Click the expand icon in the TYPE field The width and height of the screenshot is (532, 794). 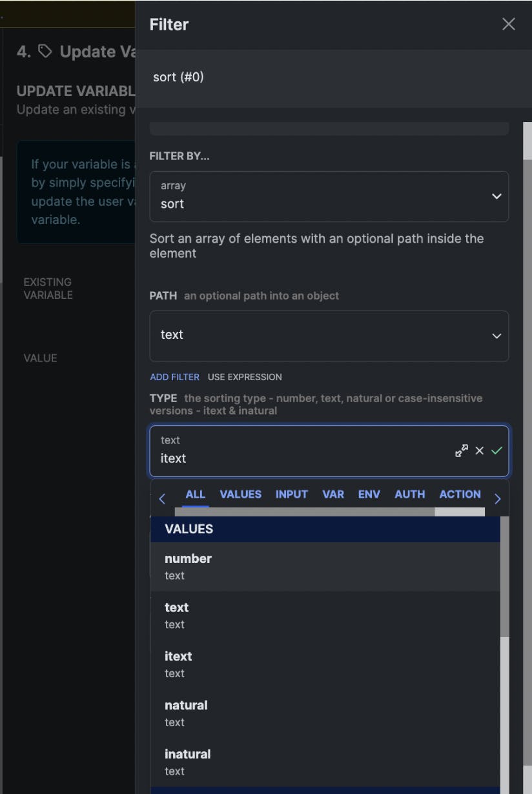click(x=461, y=451)
